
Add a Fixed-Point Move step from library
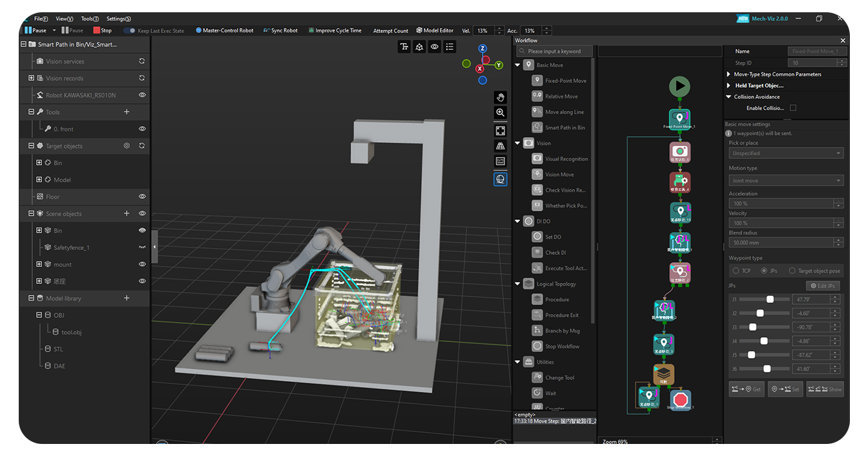[x=565, y=81]
